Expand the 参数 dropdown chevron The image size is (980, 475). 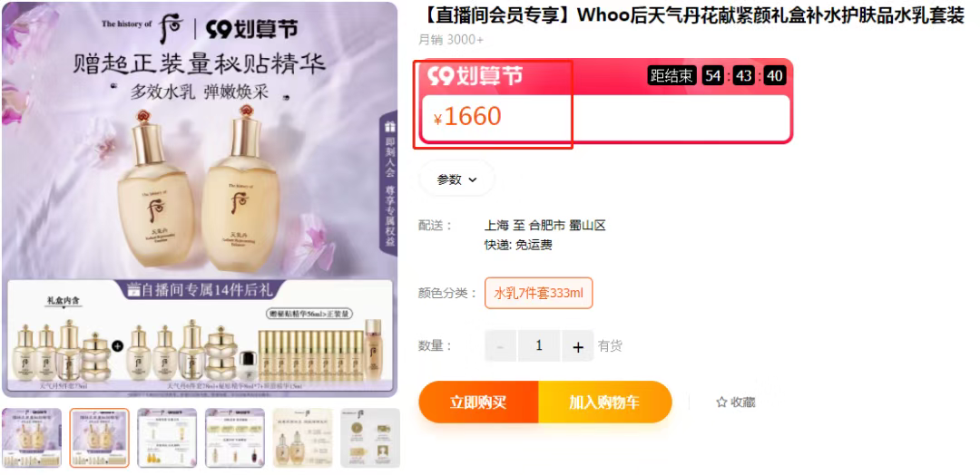pos(473,179)
